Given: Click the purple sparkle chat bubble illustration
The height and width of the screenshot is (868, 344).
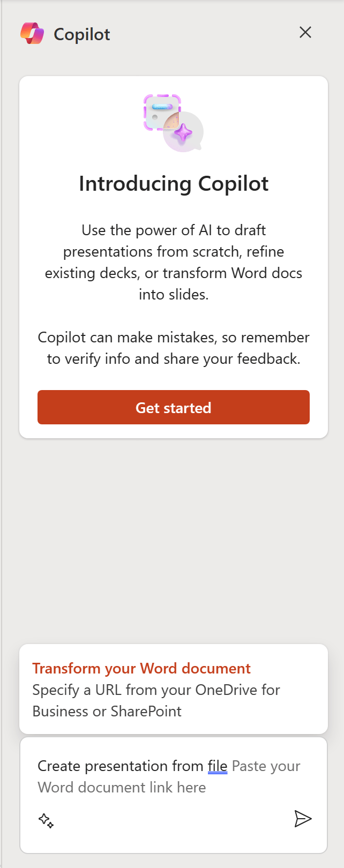Looking at the screenshot, I should (184, 132).
